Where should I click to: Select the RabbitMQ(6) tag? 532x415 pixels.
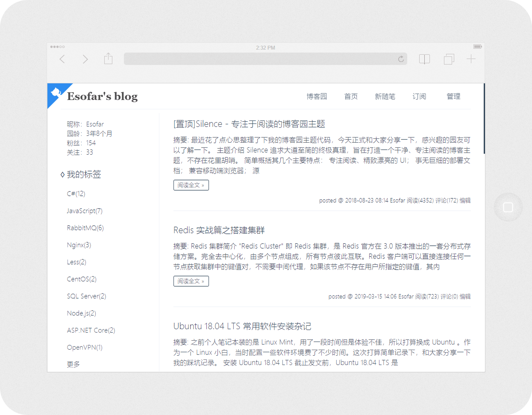pos(85,228)
